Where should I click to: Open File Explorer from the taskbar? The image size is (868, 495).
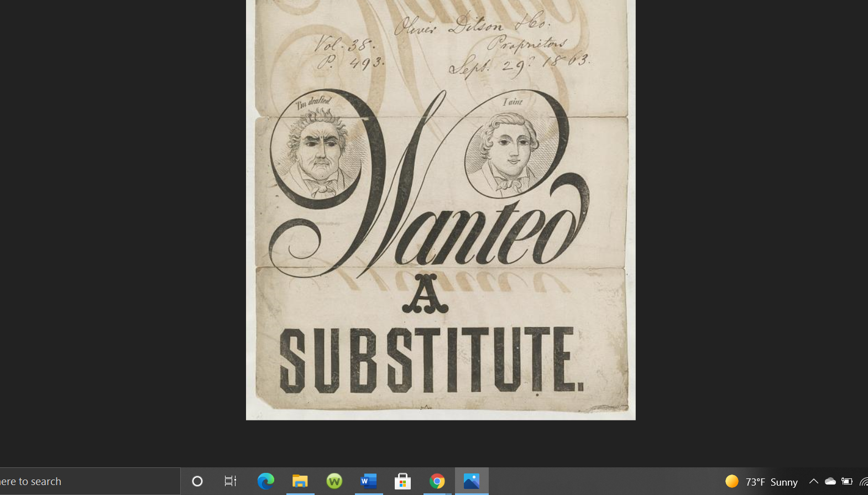click(x=300, y=481)
